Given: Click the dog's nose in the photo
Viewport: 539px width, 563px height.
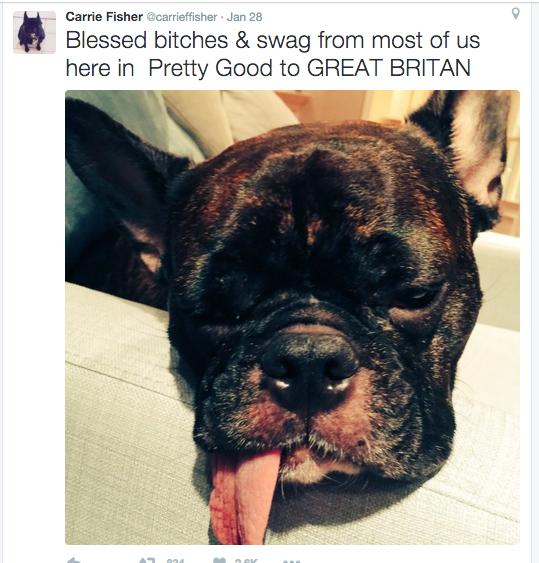Looking at the screenshot, I should 309,373.
